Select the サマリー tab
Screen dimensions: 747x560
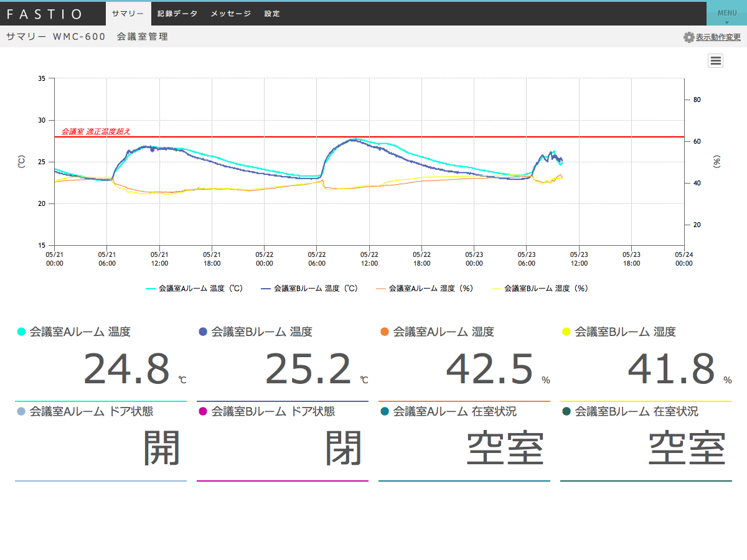coord(128,14)
